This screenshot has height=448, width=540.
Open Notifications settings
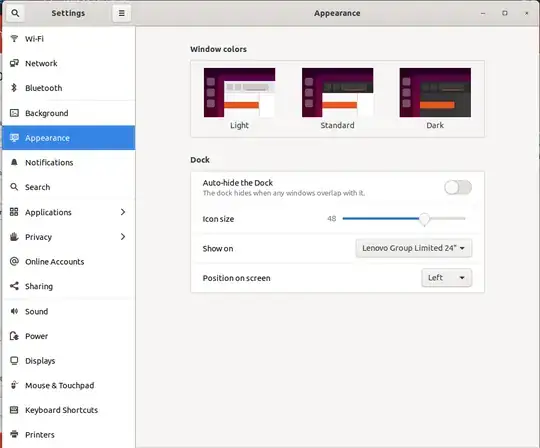[x=69, y=162]
